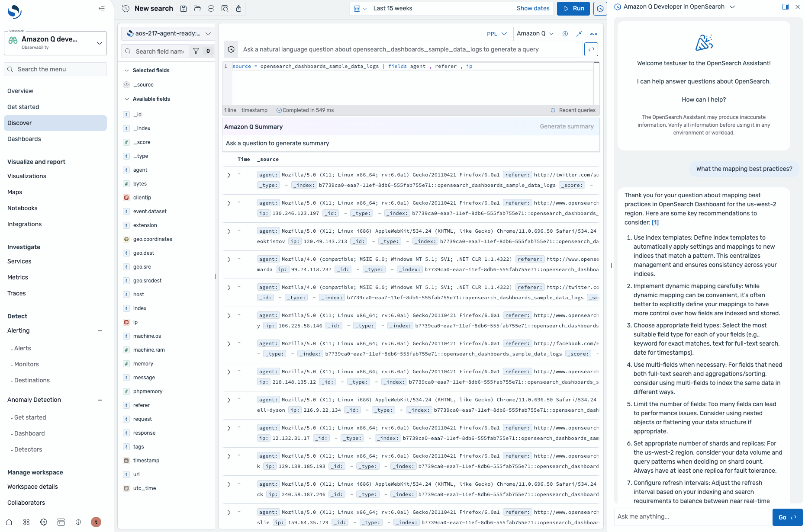The image size is (805, 532).
Task: Select the timestamp field in list
Action: point(146,460)
